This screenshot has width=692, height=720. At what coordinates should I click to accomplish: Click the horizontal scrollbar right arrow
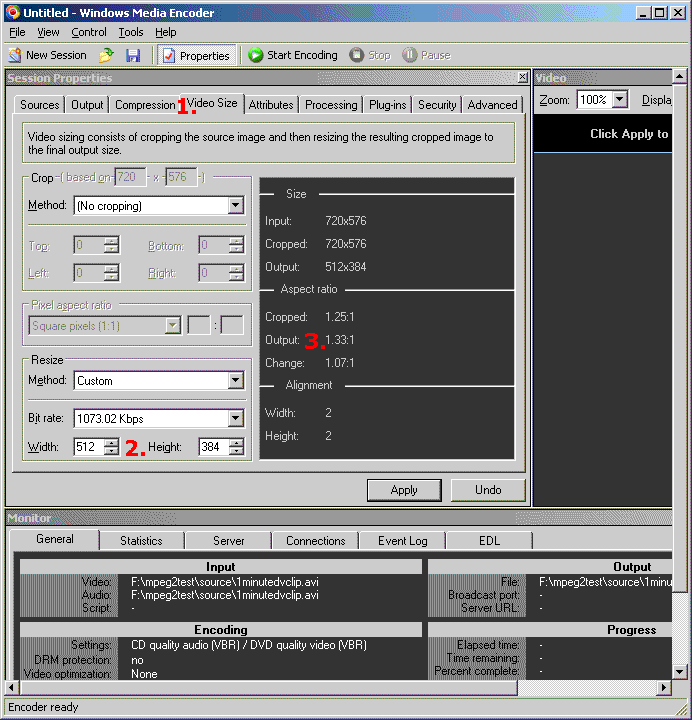point(664,687)
